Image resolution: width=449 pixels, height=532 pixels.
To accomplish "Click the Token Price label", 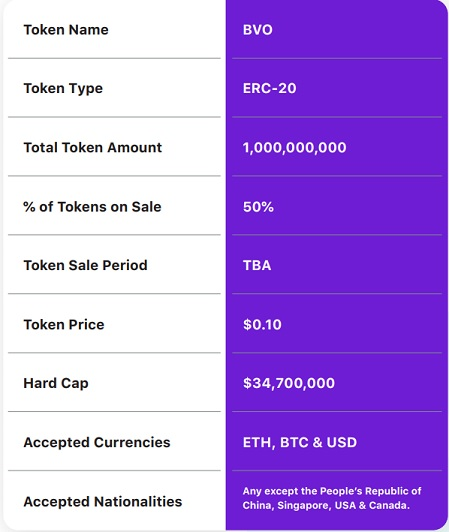I will [x=64, y=325].
